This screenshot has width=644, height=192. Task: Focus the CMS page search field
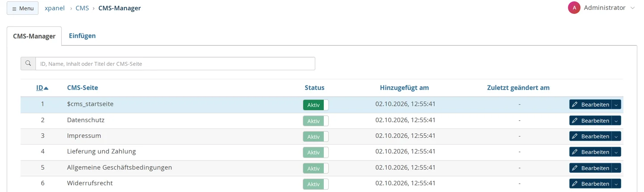(175, 64)
